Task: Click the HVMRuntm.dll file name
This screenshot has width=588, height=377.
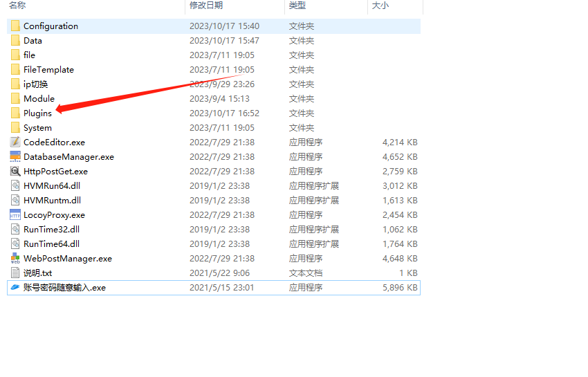Action: [x=52, y=201]
